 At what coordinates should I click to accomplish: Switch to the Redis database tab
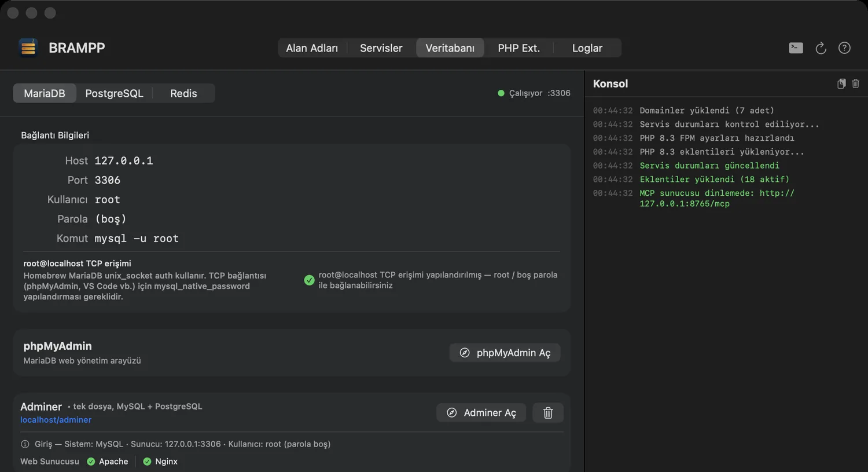click(x=183, y=93)
